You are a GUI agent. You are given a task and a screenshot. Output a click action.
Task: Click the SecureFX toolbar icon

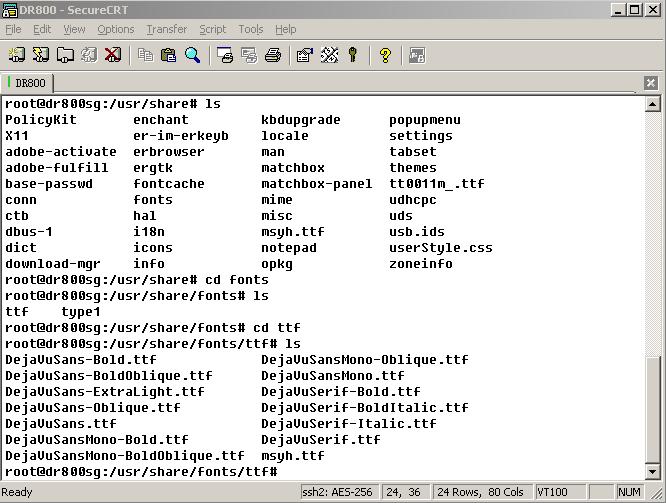[x=417, y=55]
